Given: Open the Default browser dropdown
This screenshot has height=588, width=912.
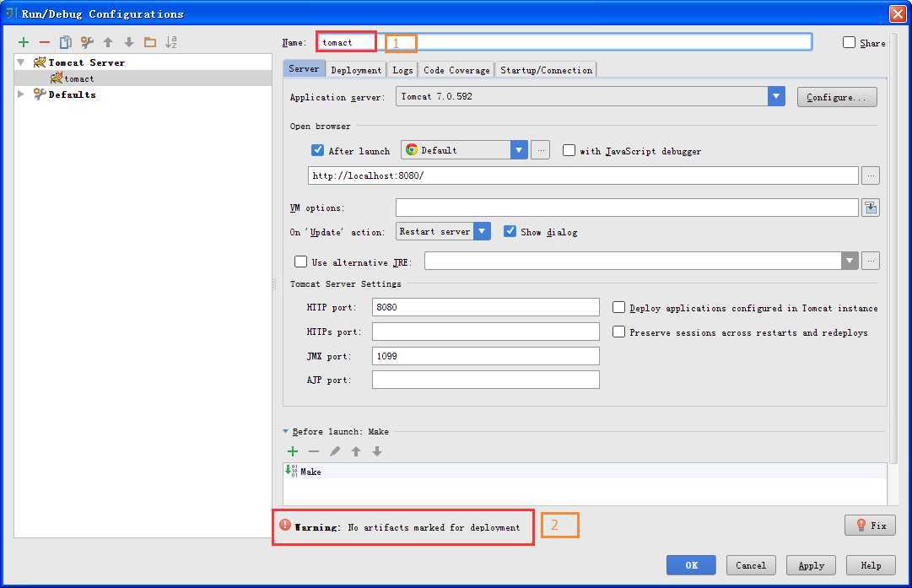Looking at the screenshot, I should [x=519, y=150].
